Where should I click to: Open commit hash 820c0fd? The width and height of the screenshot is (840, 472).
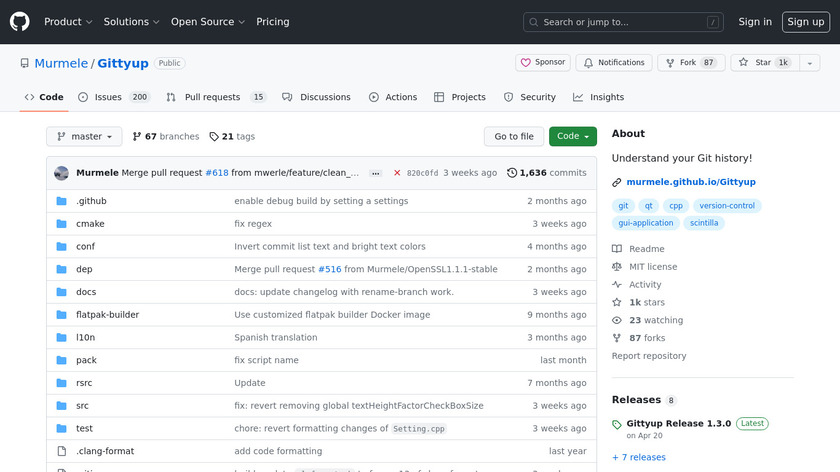pos(422,173)
